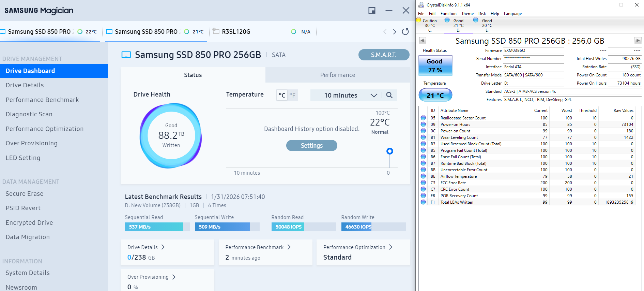Screen dimensions: 644x291
Task: Expand the Drive Details card chevron
Action: coord(163,247)
